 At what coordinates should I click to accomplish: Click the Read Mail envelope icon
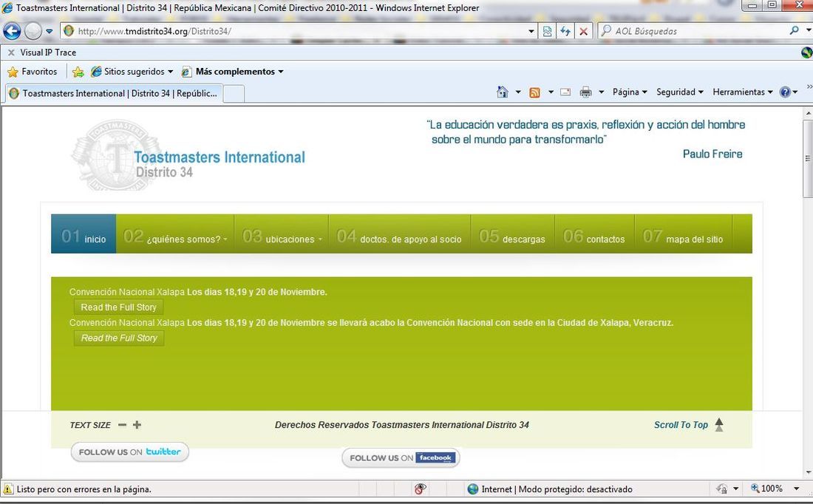point(565,92)
